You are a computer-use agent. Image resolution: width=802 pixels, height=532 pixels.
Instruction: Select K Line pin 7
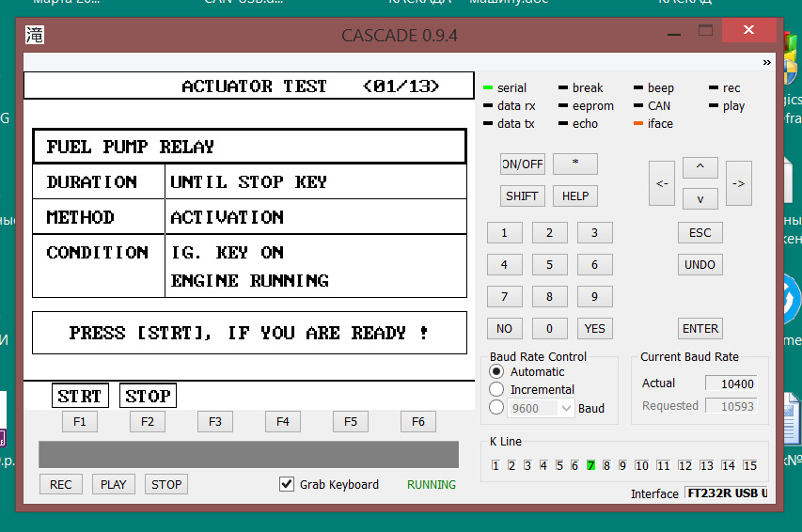(x=590, y=465)
